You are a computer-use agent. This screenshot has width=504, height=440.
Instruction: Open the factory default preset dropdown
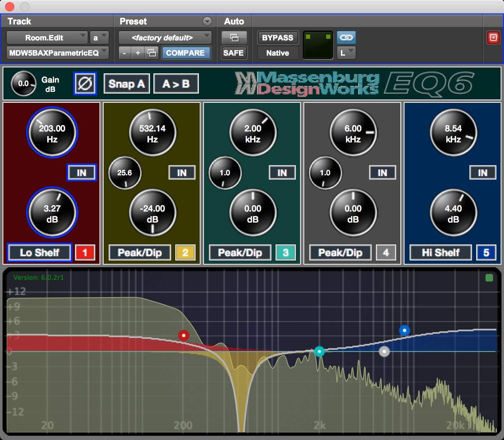(x=165, y=38)
